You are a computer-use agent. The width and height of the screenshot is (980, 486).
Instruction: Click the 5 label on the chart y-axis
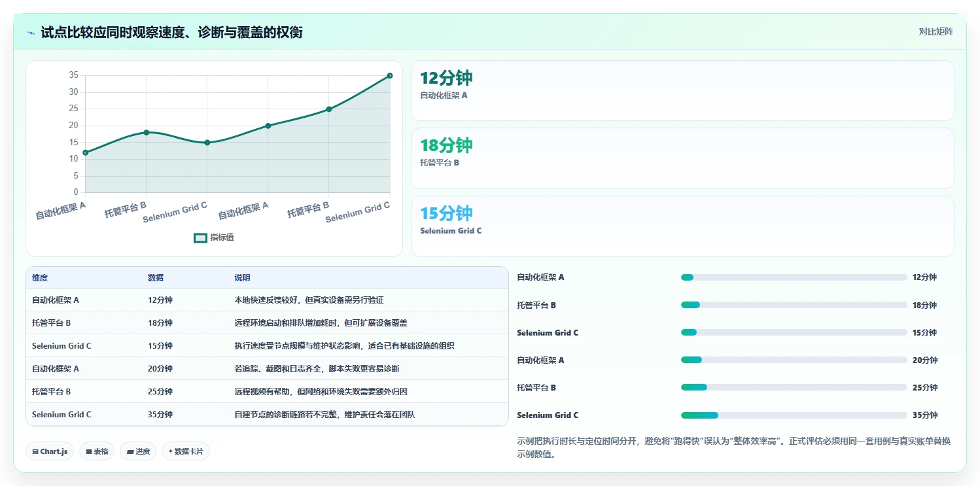[x=76, y=176]
